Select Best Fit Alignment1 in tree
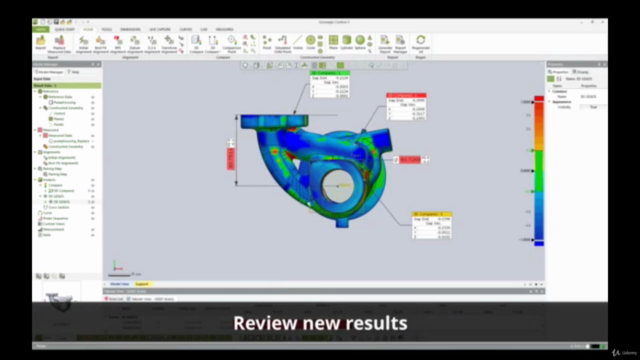 point(63,163)
